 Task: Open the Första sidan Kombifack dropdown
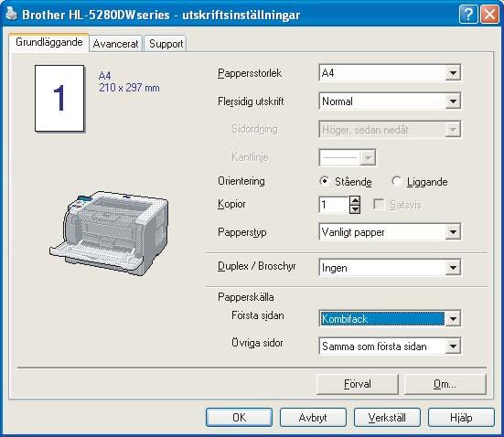tap(390, 319)
